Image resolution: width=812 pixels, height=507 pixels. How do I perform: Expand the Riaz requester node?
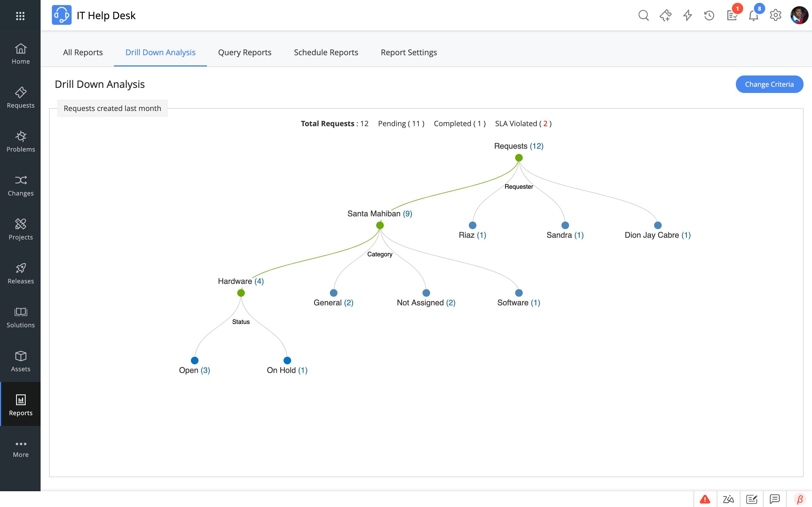(x=473, y=225)
